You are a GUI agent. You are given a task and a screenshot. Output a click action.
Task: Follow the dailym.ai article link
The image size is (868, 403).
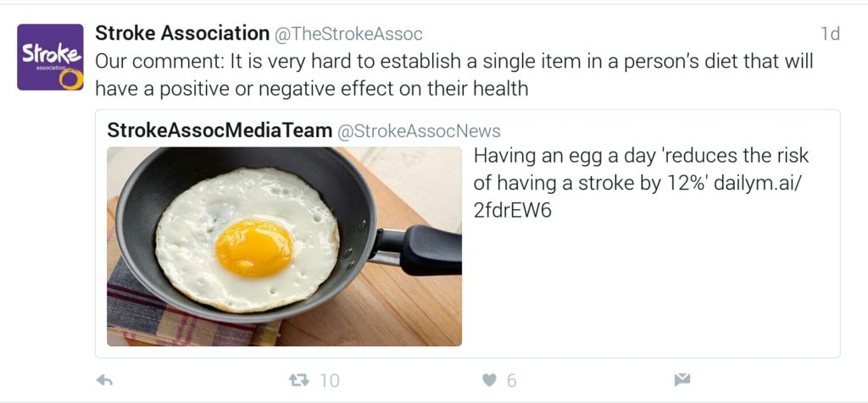pos(760,183)
